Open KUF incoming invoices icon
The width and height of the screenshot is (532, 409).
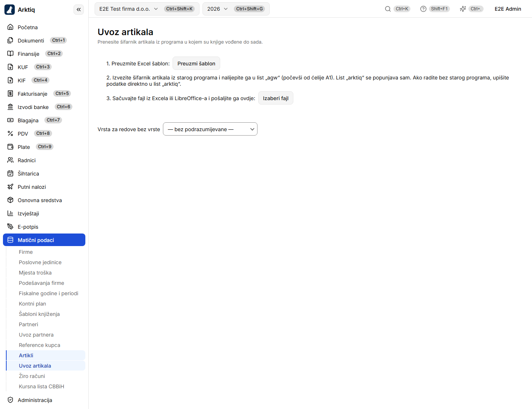coord(10,67)
